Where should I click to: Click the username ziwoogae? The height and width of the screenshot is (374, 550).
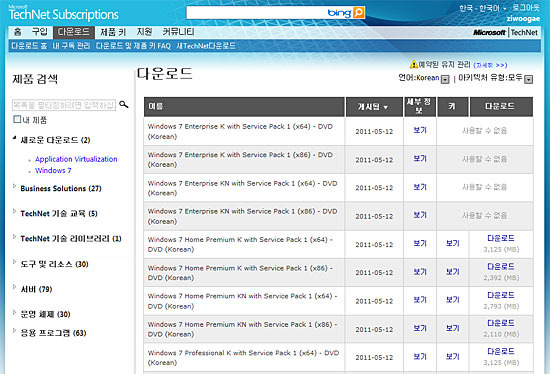pos(523,19)
